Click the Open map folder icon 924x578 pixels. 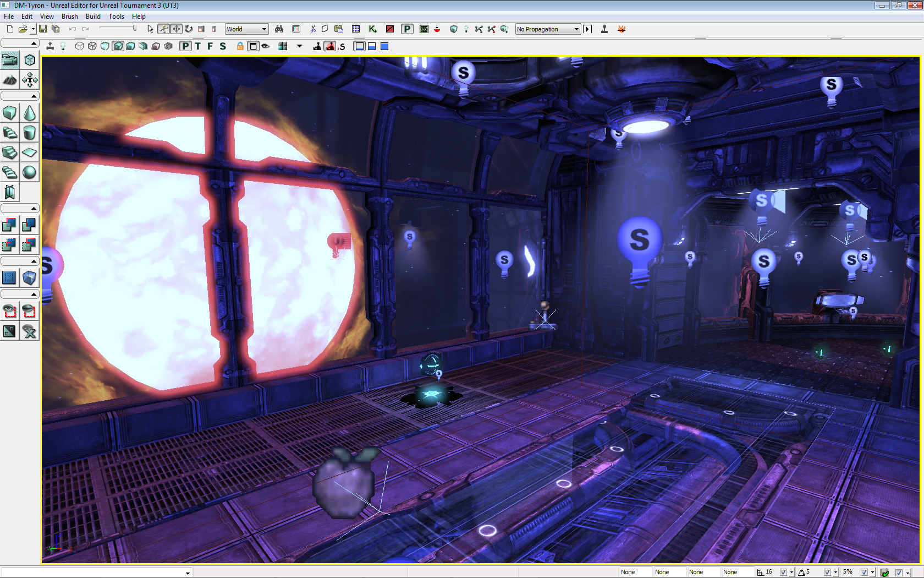pos(23,29)
